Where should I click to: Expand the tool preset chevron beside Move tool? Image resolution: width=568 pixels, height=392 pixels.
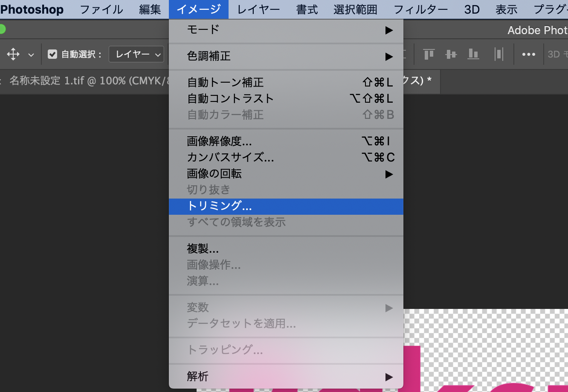(31, 55)
